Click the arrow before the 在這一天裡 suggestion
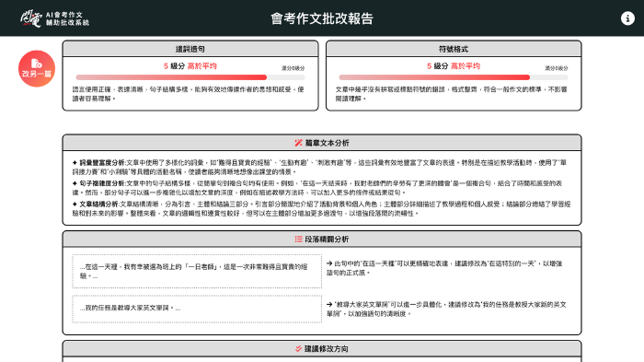The image size is (644, 362). point(329,263)
